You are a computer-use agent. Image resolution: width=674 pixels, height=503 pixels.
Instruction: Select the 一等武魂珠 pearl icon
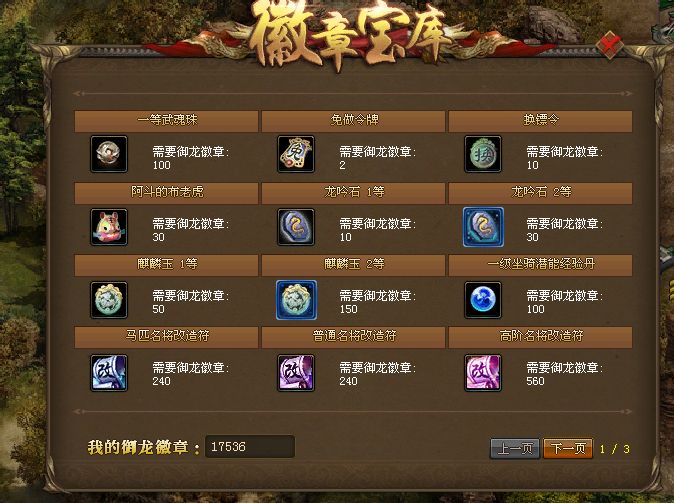coord(109,154)
